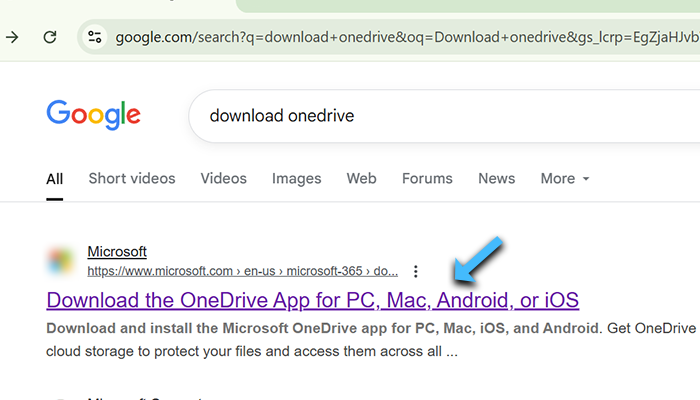Switch to Videos tab
Screen dimensions: 700x400
coord(223,179)
